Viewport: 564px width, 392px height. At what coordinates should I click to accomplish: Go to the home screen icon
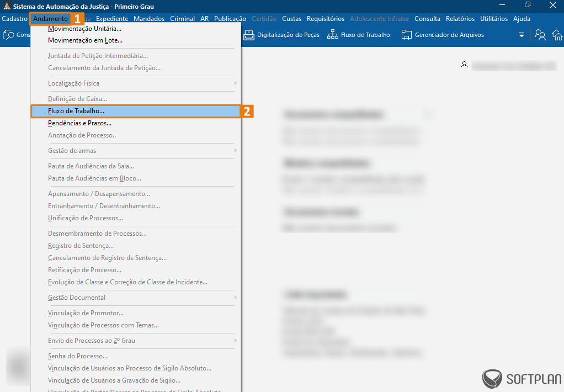pyautogui.click(x=557, y=35)
